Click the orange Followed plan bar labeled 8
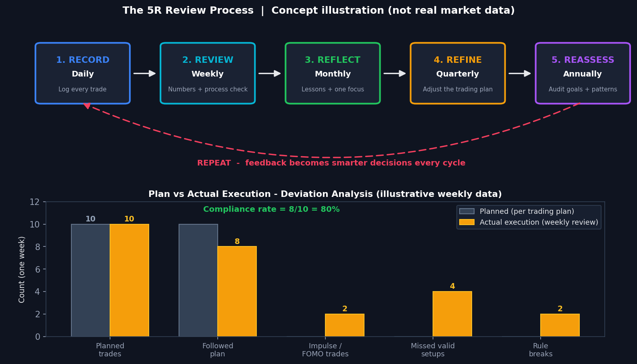 pos(237,292)
